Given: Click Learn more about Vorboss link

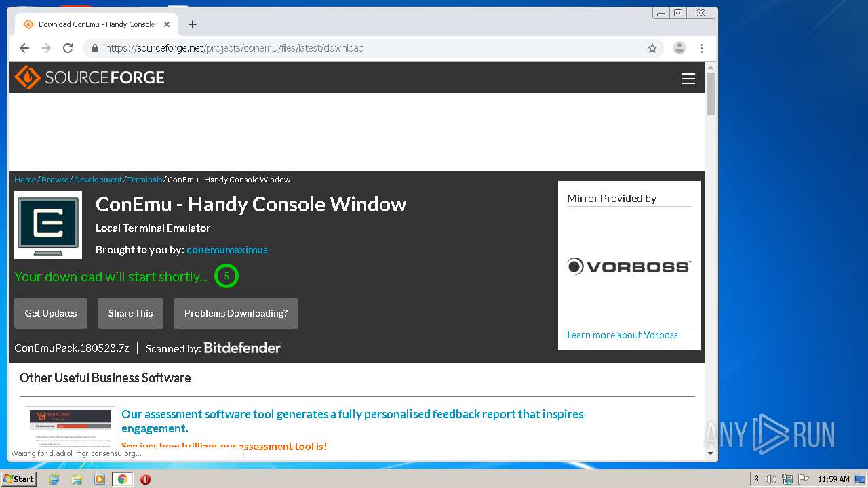Looking at the screenshot, I should pyautogui.click(x=623, y=335).
